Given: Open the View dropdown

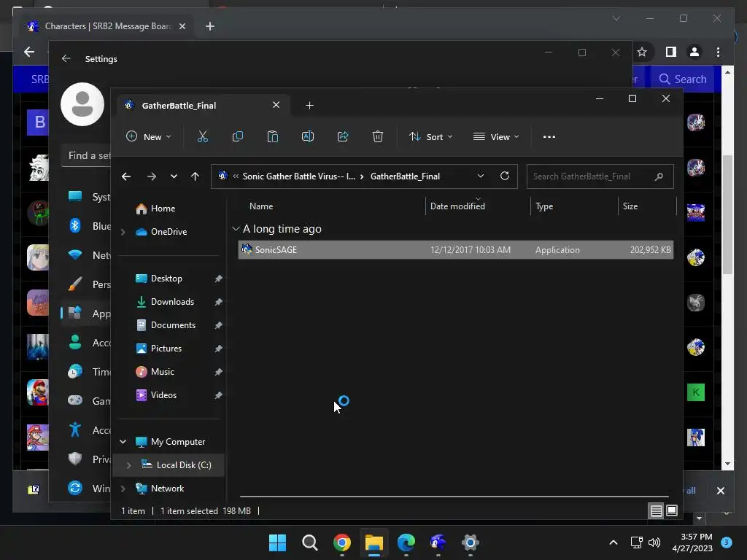Looking at the screenshot, I should click(496, 136).
